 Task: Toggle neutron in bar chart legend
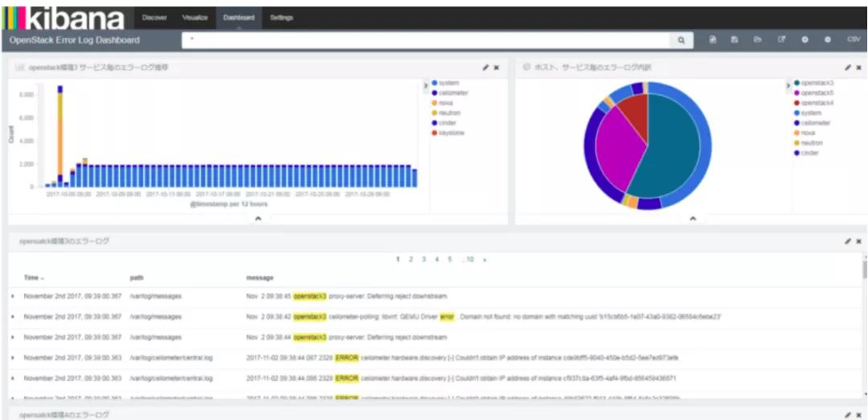(x=446, y=113)
